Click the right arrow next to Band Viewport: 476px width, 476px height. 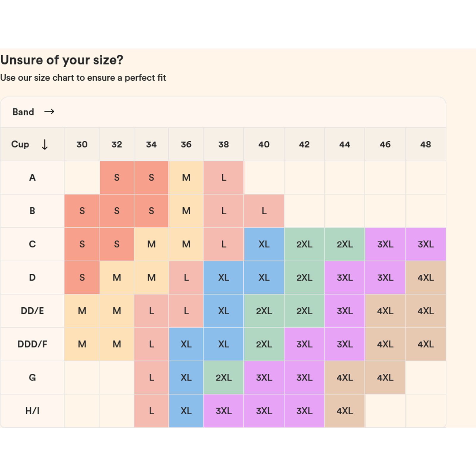tap(49, 112)
